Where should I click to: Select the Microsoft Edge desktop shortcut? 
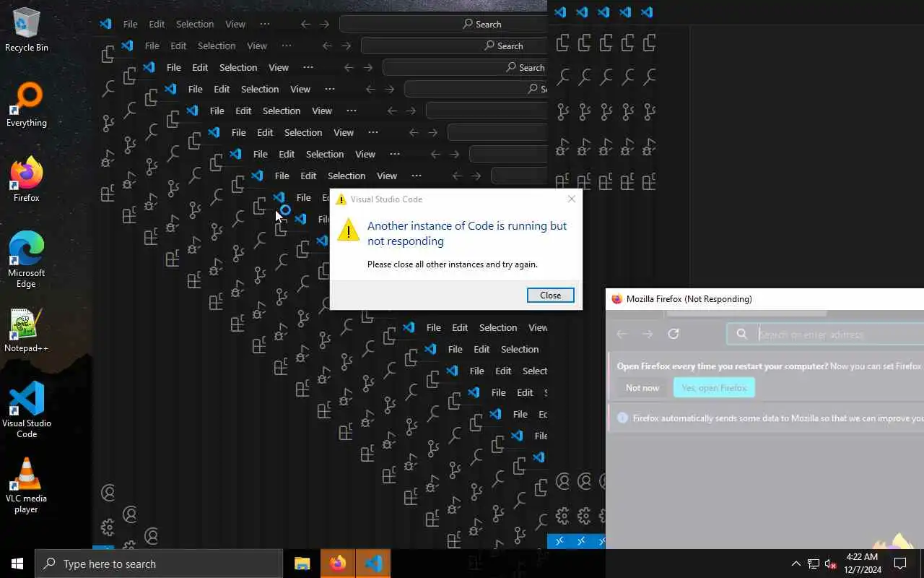click(x=27, y=259)
